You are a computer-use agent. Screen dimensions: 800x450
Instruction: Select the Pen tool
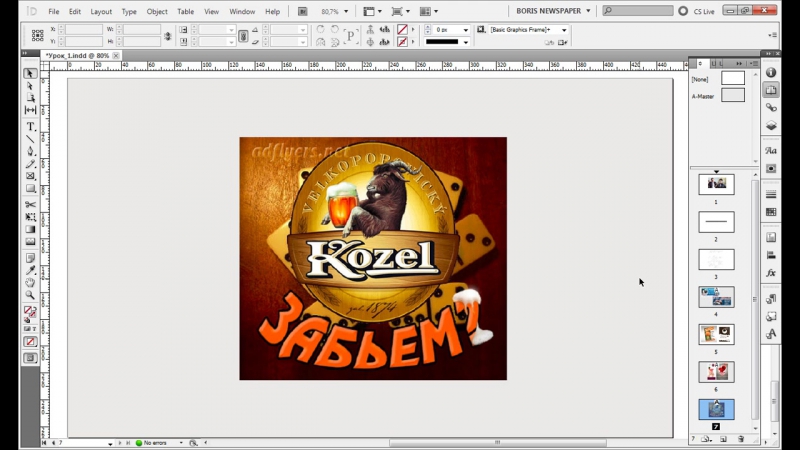click(x=30, y=151)
